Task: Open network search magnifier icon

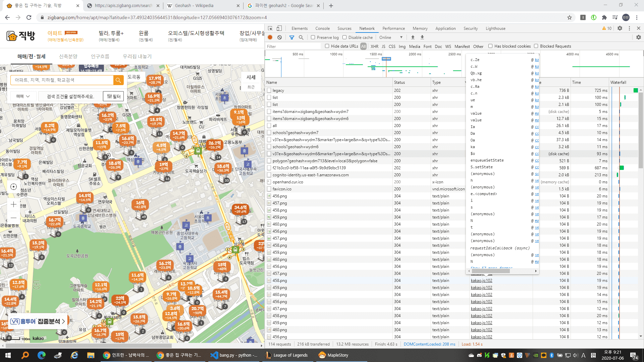Action: 301,37
